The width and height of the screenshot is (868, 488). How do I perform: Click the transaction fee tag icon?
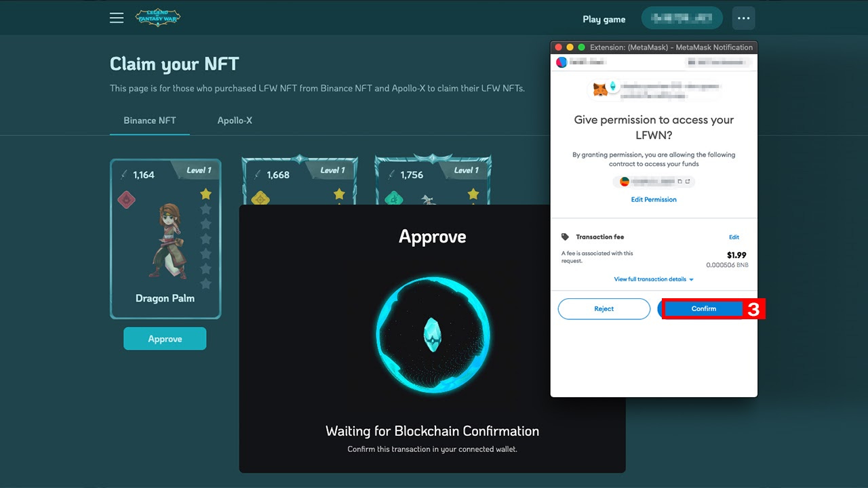coord(565,237)
